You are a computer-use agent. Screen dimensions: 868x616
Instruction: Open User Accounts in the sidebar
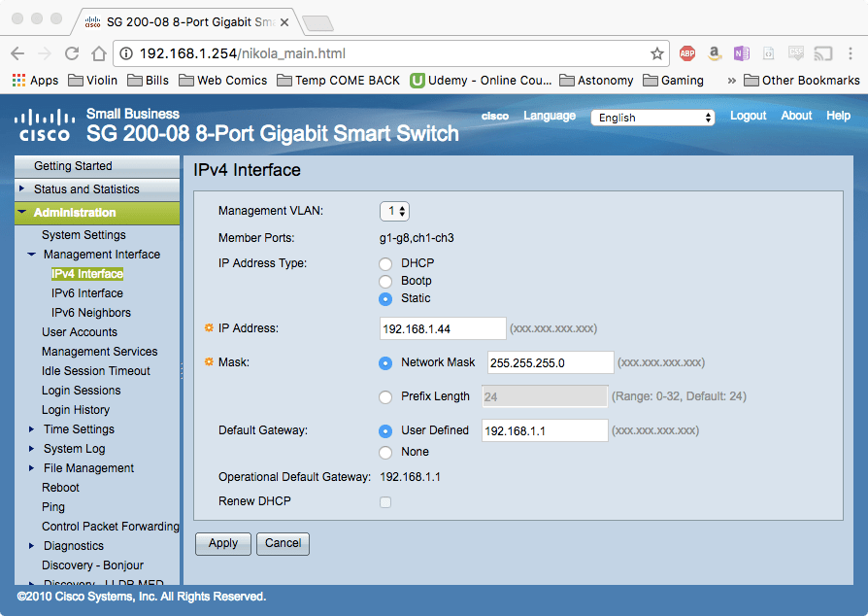pos(80,332)
